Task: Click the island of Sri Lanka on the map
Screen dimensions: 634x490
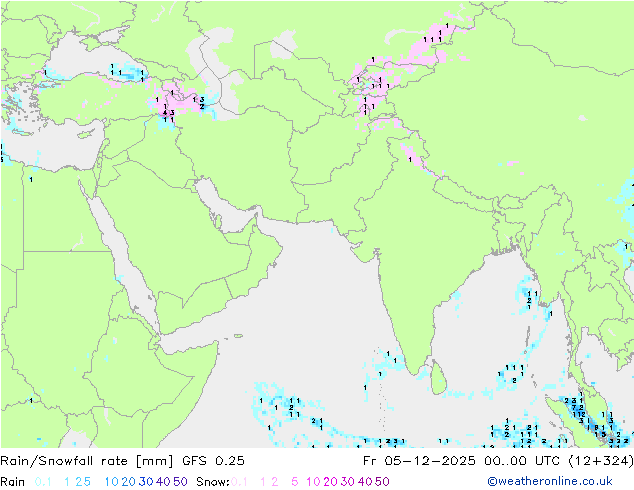Action: (x=439, y=378)
